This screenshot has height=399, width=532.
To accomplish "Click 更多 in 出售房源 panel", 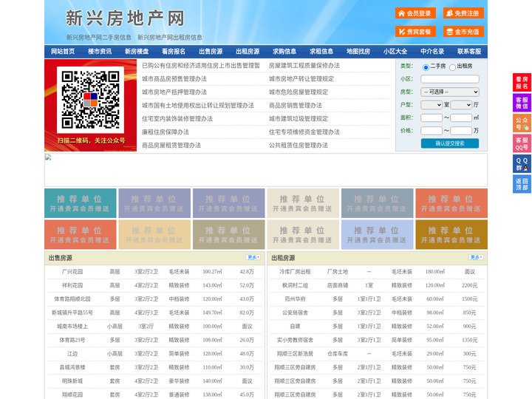I will 253,258.
